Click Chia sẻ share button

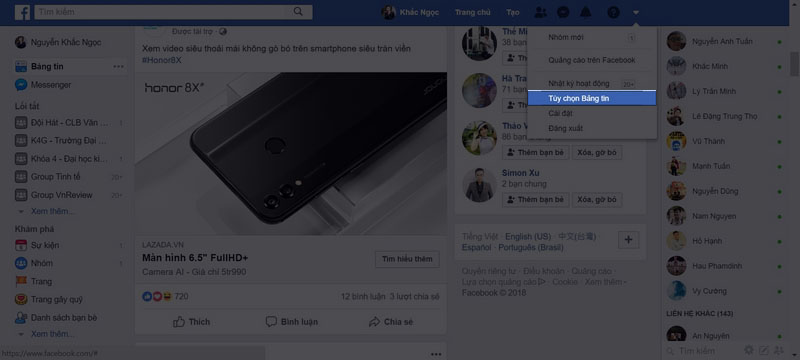pos(391,322)
